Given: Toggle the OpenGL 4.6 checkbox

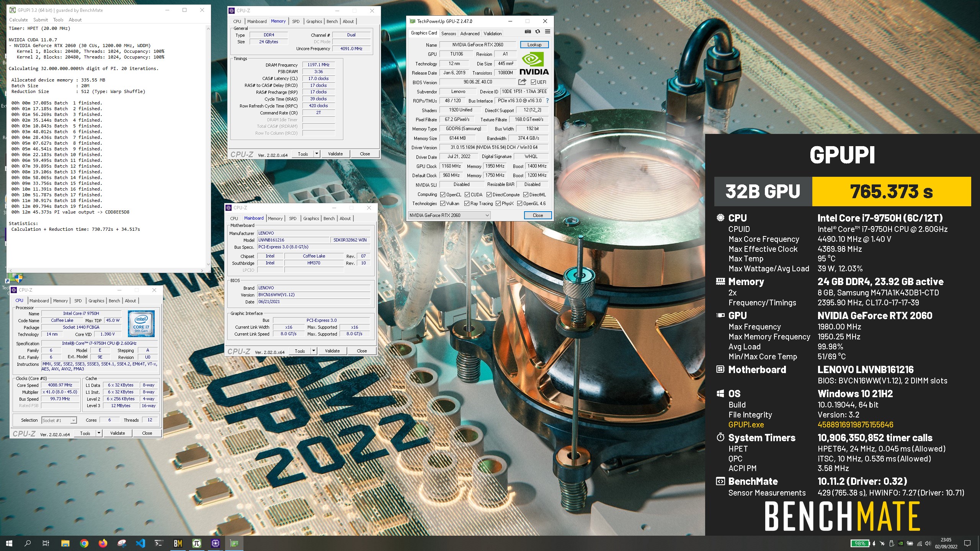Looking at the screenshot, I should tap(519, 204).
